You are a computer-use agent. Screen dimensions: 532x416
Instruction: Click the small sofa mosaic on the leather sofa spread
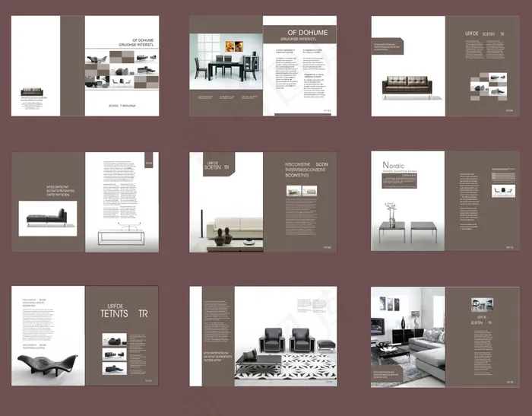point(489,87)
